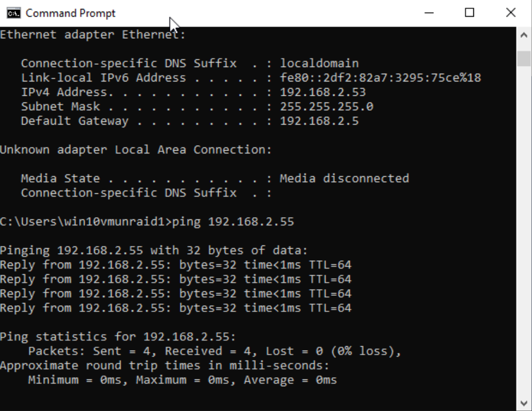Click the empty scrollbar track below the thumb

pyautogui.click(x=524, y=231)
